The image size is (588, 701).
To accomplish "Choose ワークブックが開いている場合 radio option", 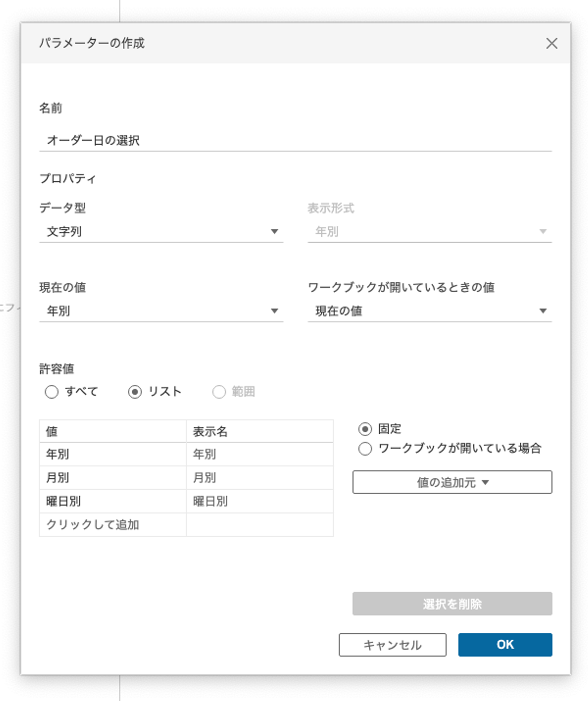I will coord(365,449).
